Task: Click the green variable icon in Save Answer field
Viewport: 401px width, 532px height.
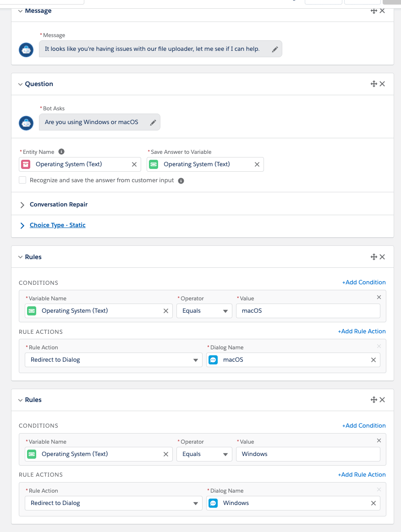Action: tap(154, 164)
